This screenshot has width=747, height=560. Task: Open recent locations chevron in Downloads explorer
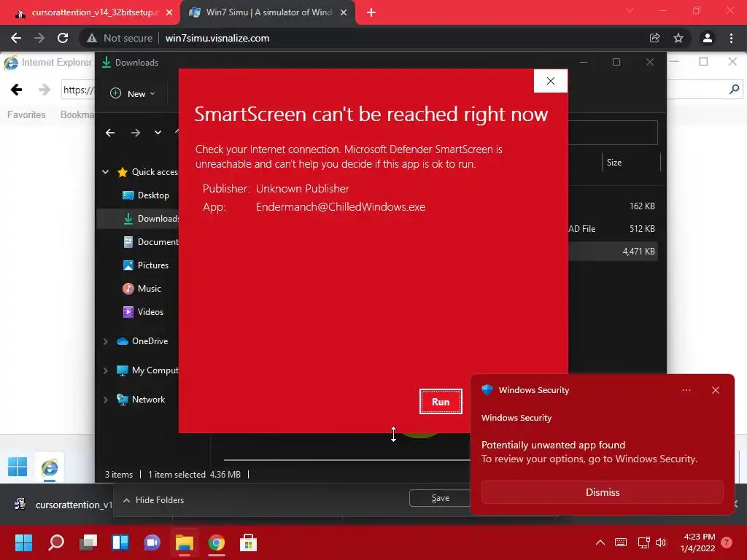pos(158,133)
